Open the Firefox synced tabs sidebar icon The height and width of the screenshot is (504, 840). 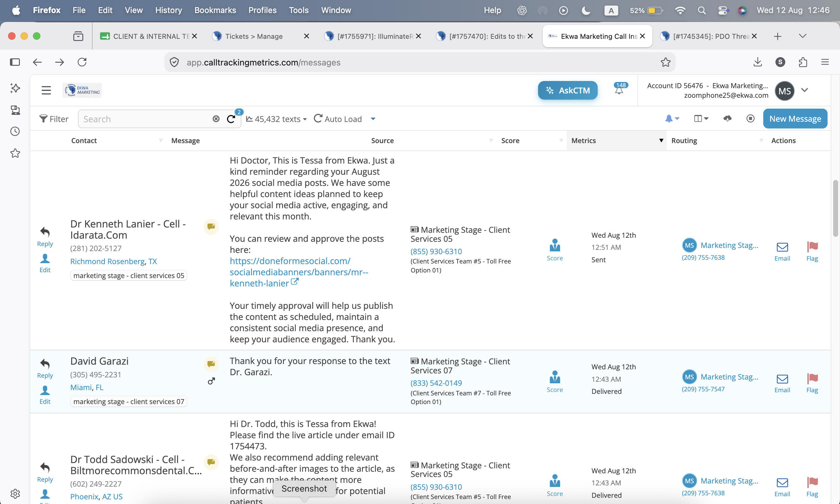coord(15,110)
